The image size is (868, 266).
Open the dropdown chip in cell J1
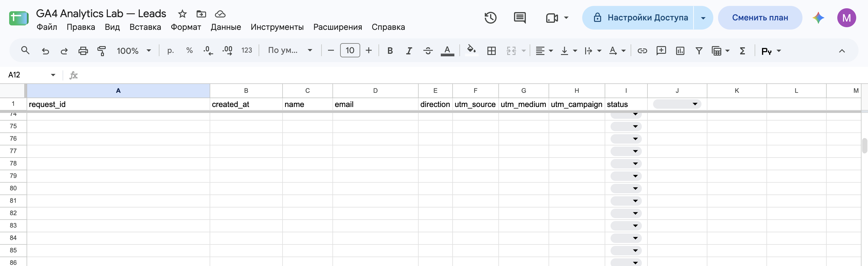[677, 104]
